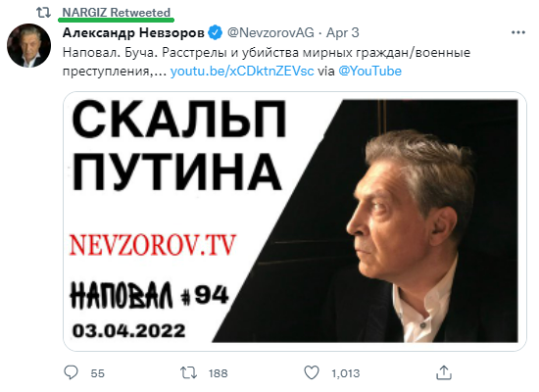Click the Александр Невзоров display name
The image size is (539, 392).
(x=133, y=33)
